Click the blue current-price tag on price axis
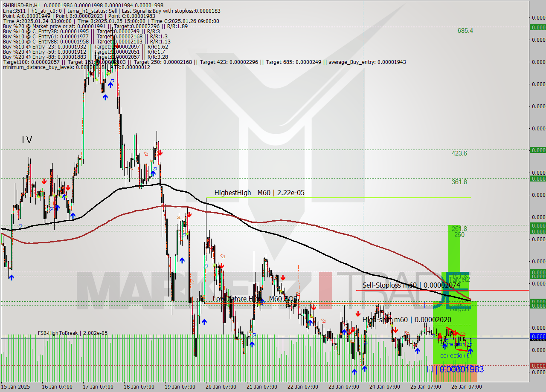This screenshot has width=546, height=392. pos(537,336)
